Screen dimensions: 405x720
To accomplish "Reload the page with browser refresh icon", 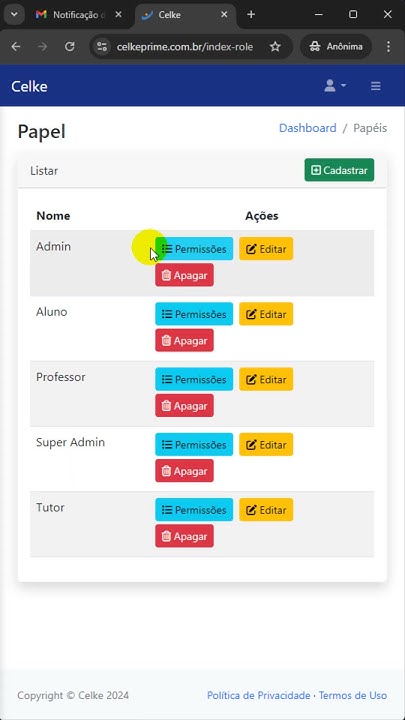I will (x=69, y=46).
